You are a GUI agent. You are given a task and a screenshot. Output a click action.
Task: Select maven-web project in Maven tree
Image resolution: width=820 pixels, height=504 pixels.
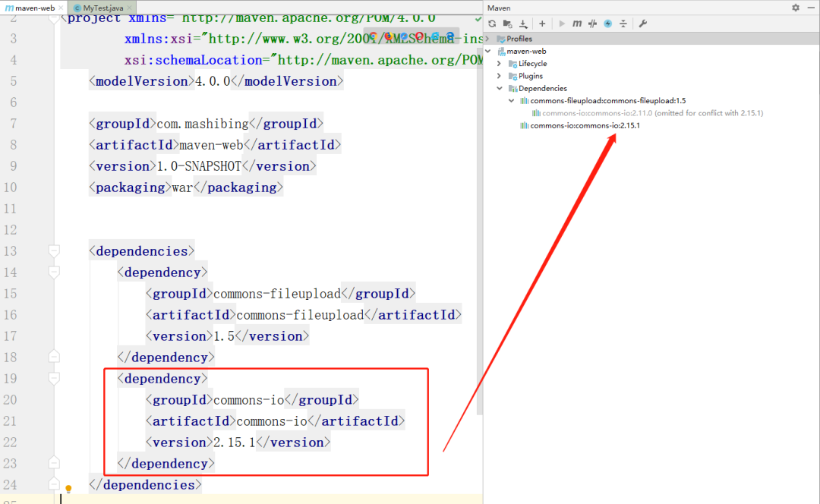[x=526, y=52]
